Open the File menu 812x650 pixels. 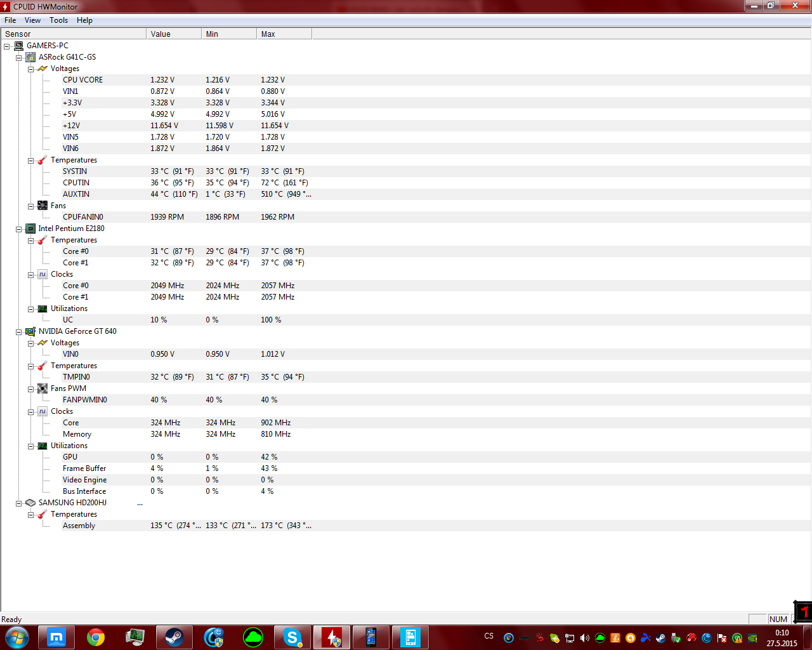(x=10, y=20)
